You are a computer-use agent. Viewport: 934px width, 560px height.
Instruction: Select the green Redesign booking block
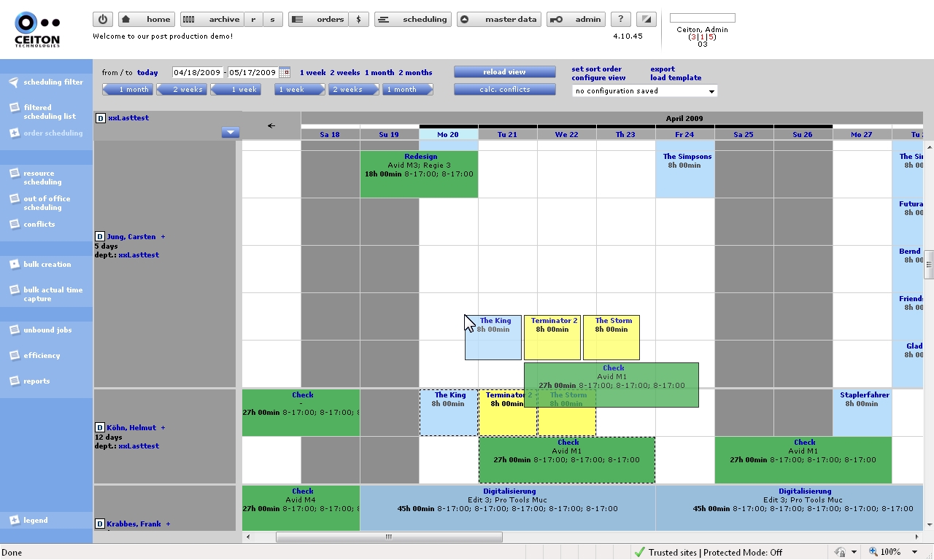pyautogui.click(x=419, y=174)
